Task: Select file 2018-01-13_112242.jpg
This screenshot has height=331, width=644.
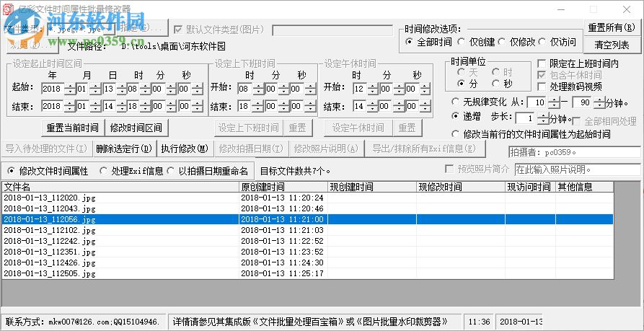Action: tap(120, 241)
